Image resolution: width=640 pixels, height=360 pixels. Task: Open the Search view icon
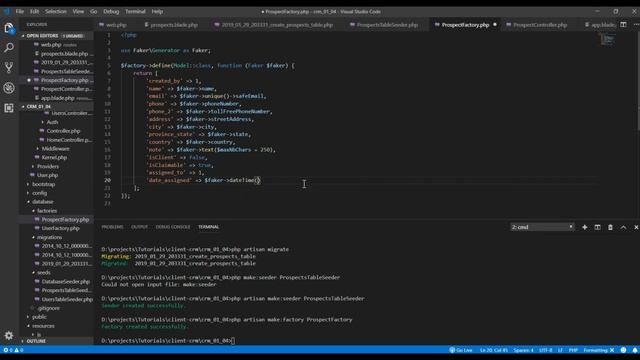tap(9, 48)
